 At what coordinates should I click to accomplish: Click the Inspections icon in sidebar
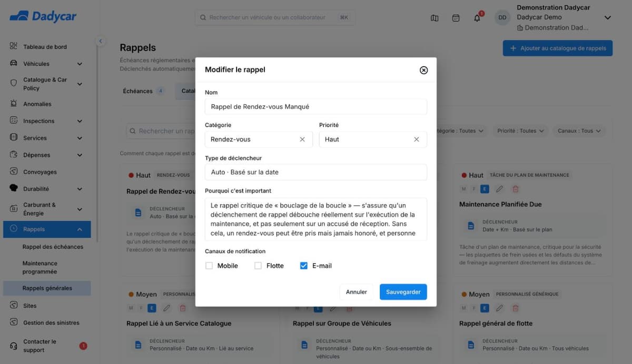click(14, 120)
